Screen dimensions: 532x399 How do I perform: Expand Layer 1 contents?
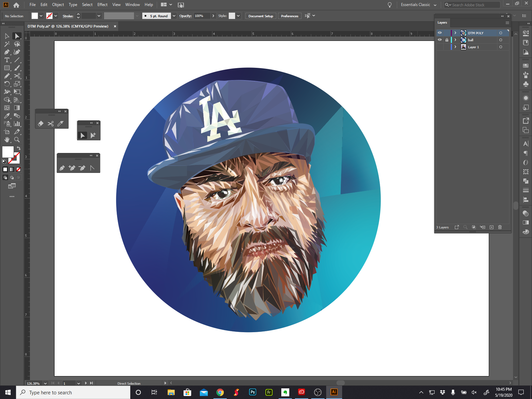pyautogui.click(x=455, y=47)
